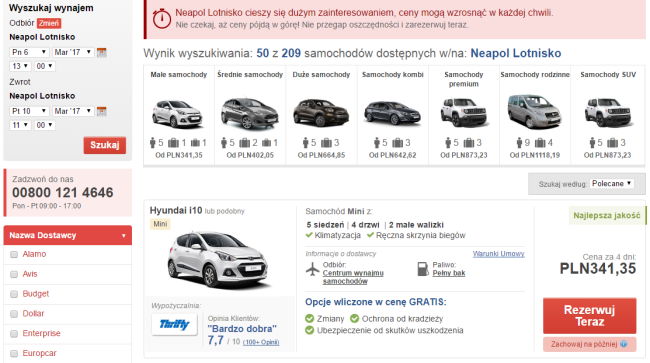Click the passenger icon under Małe samochody

tap(153, 143)
